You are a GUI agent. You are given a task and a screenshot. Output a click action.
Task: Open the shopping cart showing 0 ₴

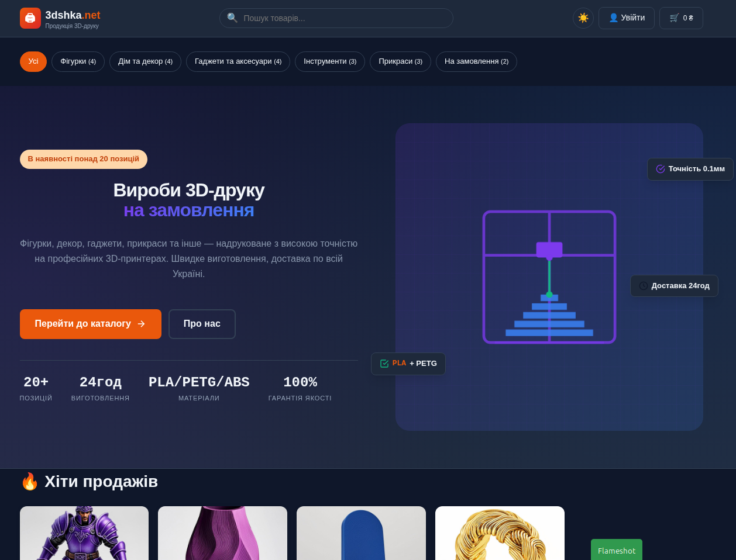pyautogui.click(x=681, y=18)
